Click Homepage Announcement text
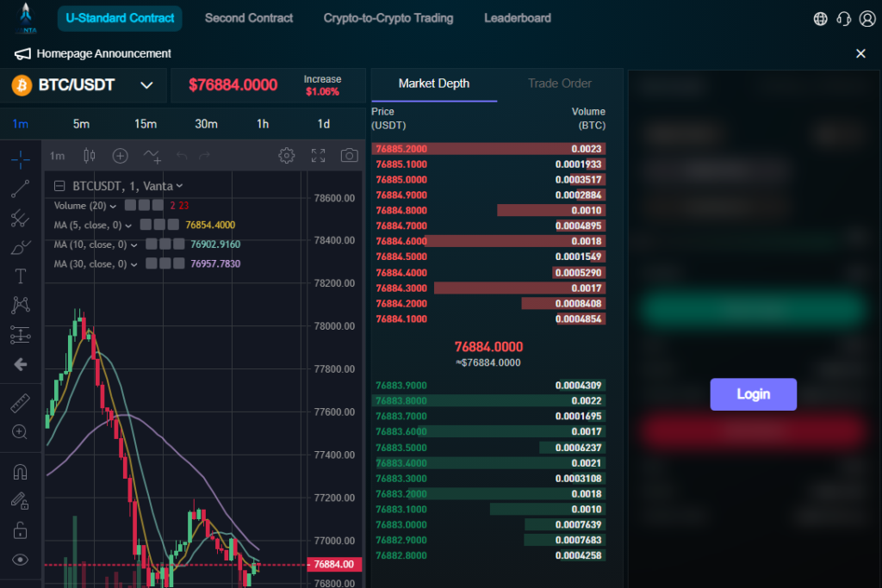Viewport: 882px width, 588px height. (103, 53)
